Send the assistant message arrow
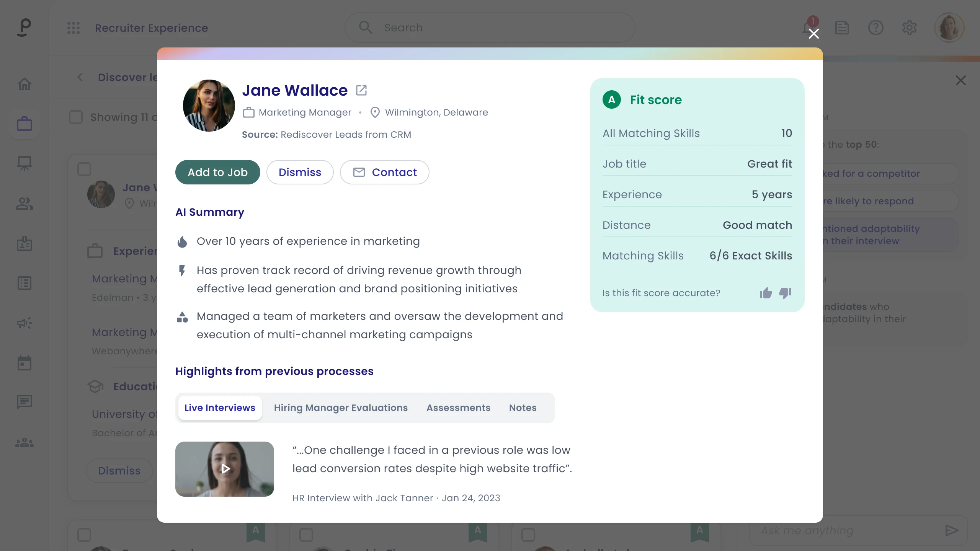This screenshot has height=551, width=980. pos(952,530)
